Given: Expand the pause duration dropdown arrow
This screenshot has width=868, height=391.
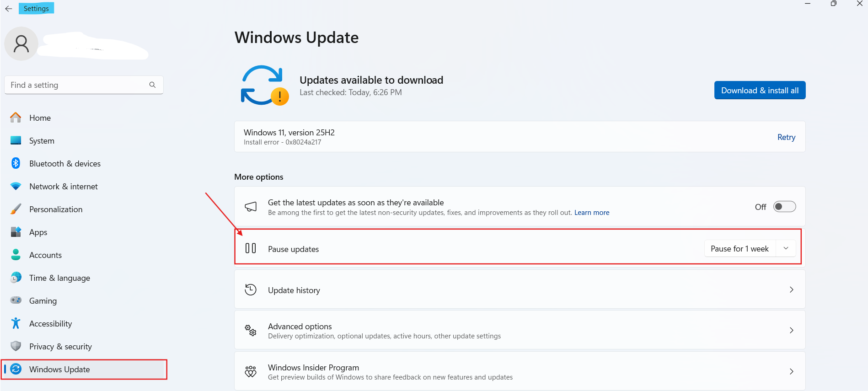Looking at the screenshot, I should (786, 248).
